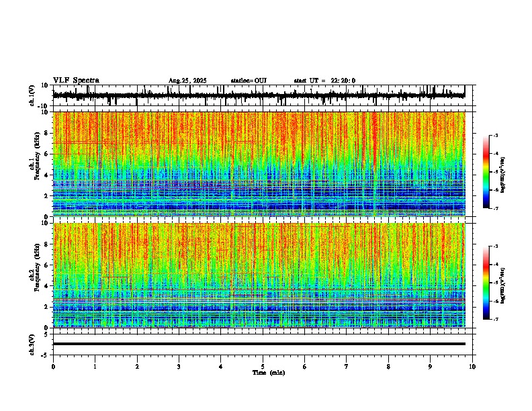Viewport: 532px width, 411px height.
Task: Click the date label 'Aug.25, 2025'
Action: click(187, 81)
